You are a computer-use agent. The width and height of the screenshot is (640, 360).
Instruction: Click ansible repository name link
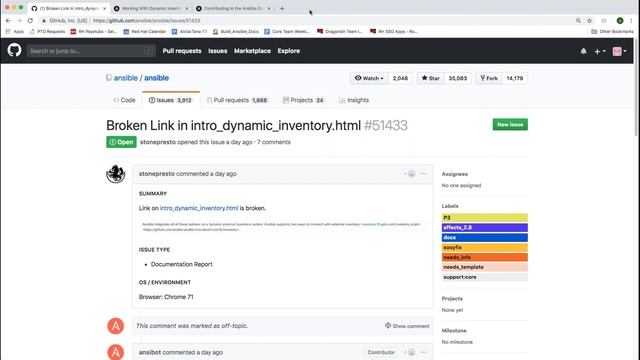point(156,78)
